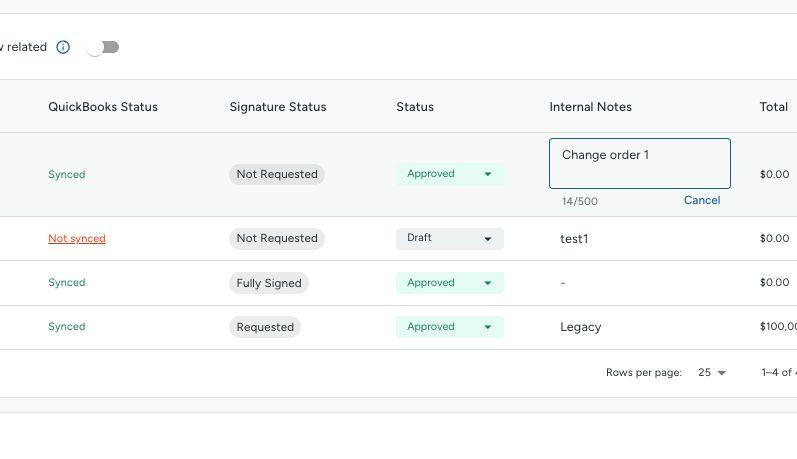Viewport: 797px width, 459px height.
Task: Click into the Change order 1 notes field
Action: coord(639,163)
